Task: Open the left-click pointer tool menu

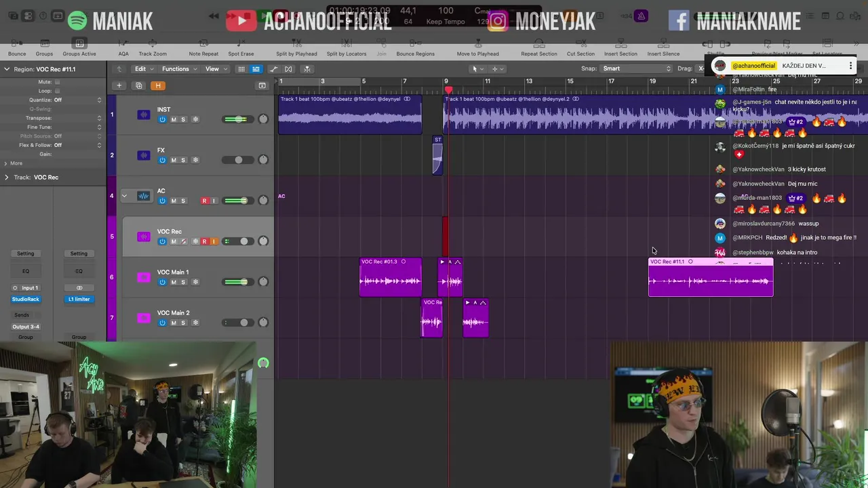Action: (x=477, y=68)
